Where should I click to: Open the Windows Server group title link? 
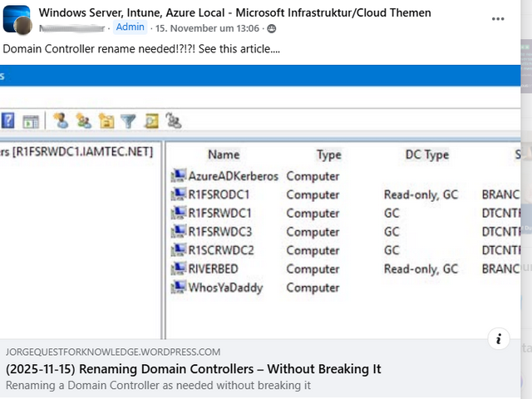234,12
